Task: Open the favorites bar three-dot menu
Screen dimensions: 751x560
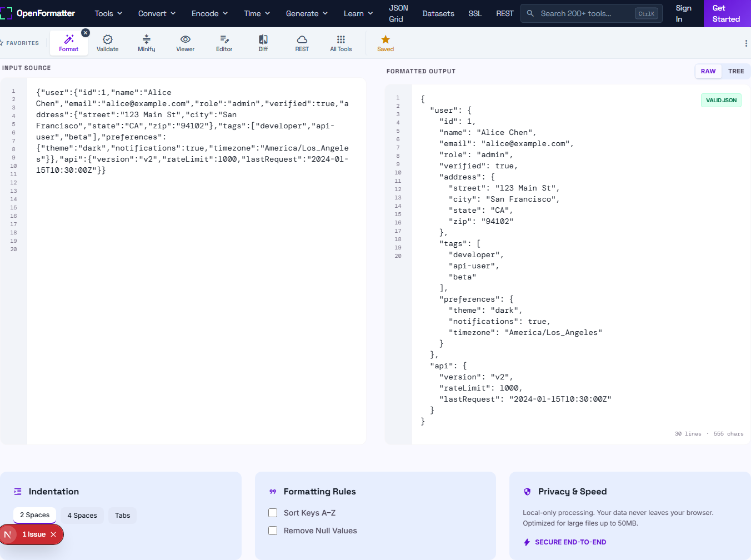Action: click(x=746, y=43)
